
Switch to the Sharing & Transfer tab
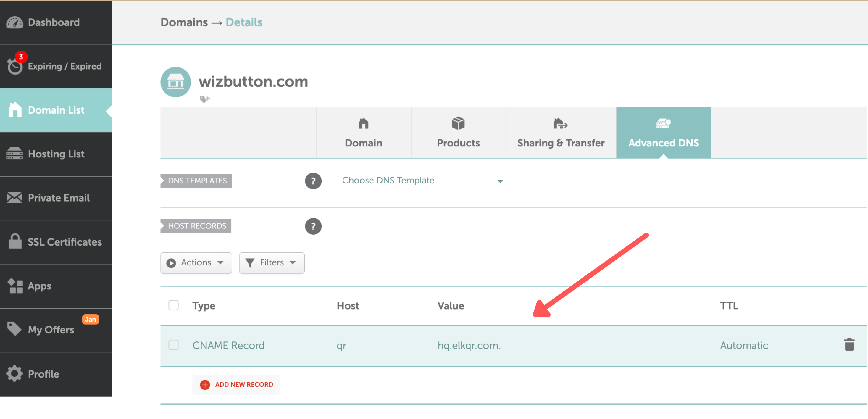(x=560, y=133)
